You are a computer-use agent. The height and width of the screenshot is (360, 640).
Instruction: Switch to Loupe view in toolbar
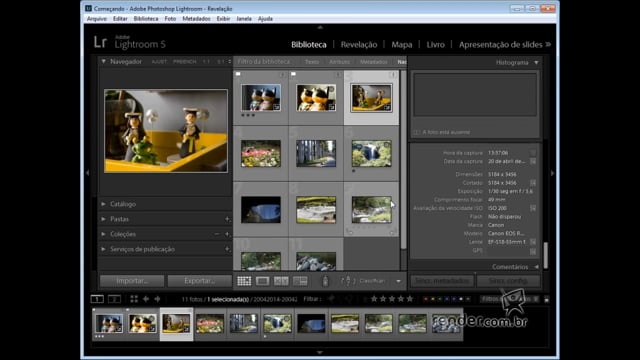[262, 281]
